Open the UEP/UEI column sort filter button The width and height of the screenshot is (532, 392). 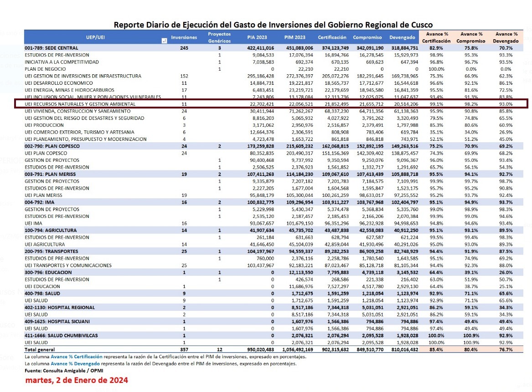pyautogui.click(x=164, y=41)
